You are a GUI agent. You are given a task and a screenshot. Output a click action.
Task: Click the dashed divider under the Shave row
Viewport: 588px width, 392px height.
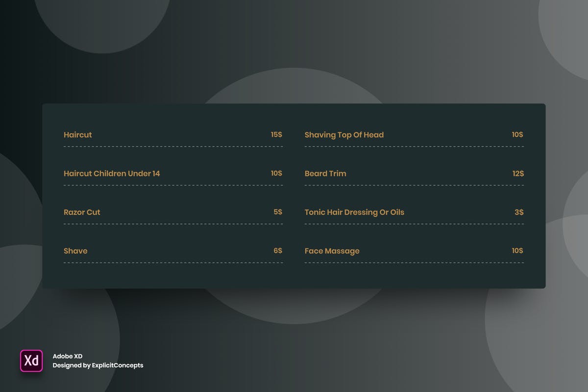(x=173, y=263)
